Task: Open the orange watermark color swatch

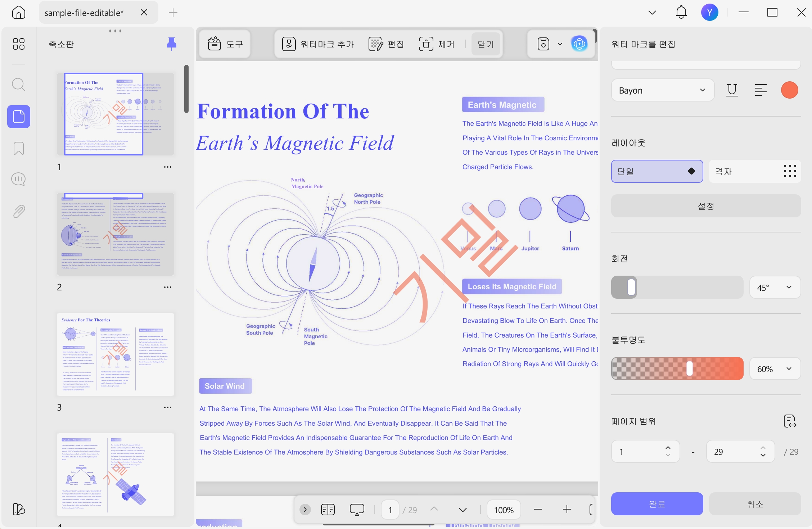Action: [790, 90]
